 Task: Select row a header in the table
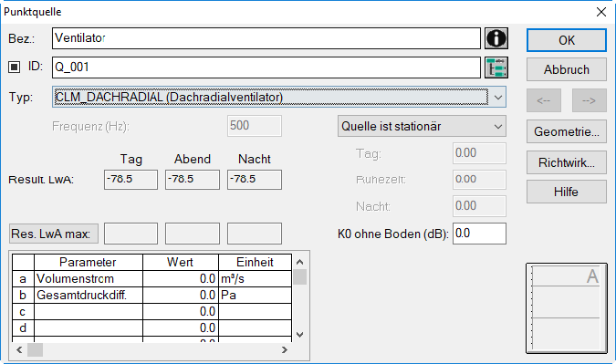(x=23, y=279)
